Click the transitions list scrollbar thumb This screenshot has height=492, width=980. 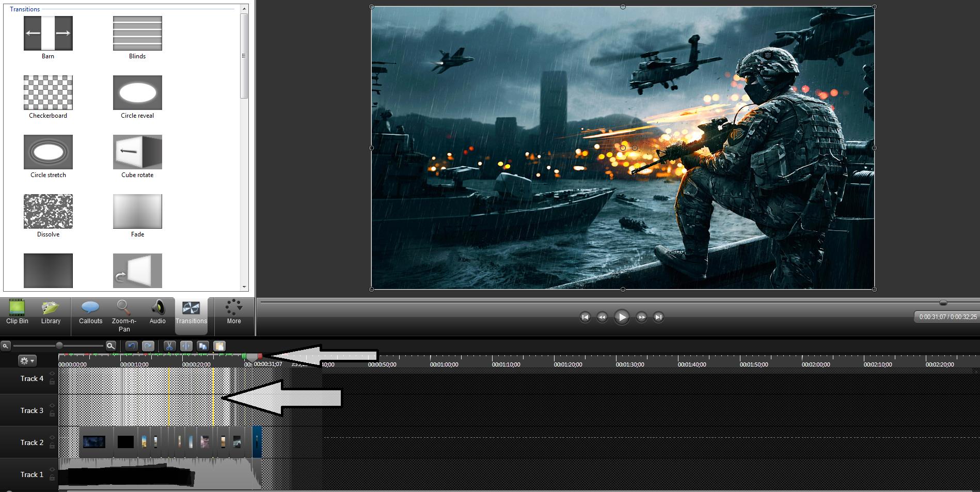click(x=244, y=56)
